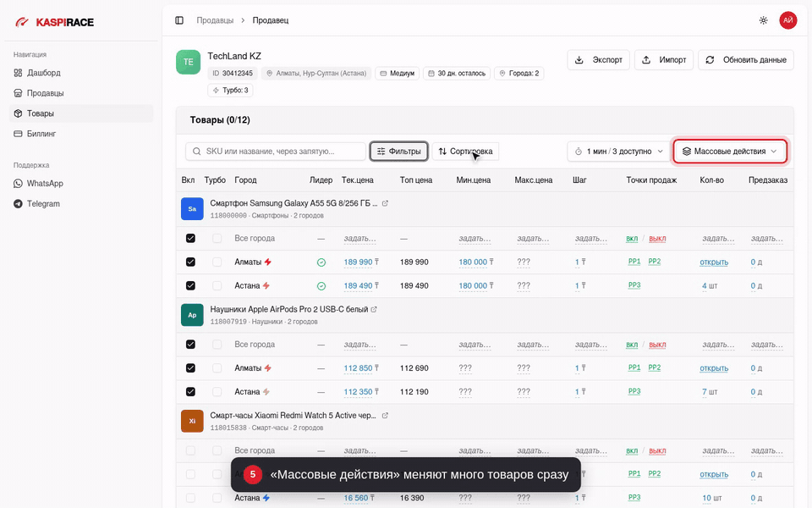This screenshot has height=508, width=812.
Task: Uncheck Вкл for AirPods Астана row
Action: point(190,392)
